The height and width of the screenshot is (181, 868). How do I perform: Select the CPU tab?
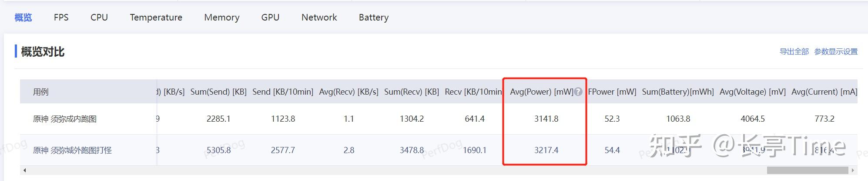click(x=99, y=17)
